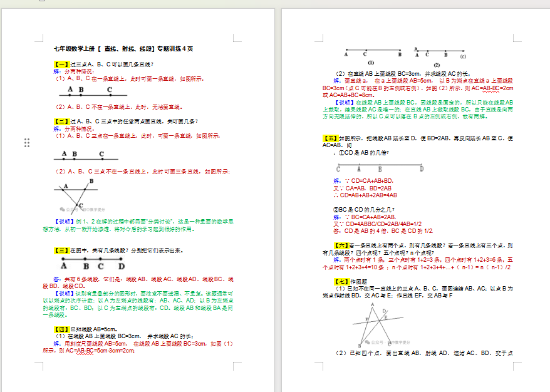
Task: Select the geometry figure with points A, B, C, D, E, F
Action: 378,324
